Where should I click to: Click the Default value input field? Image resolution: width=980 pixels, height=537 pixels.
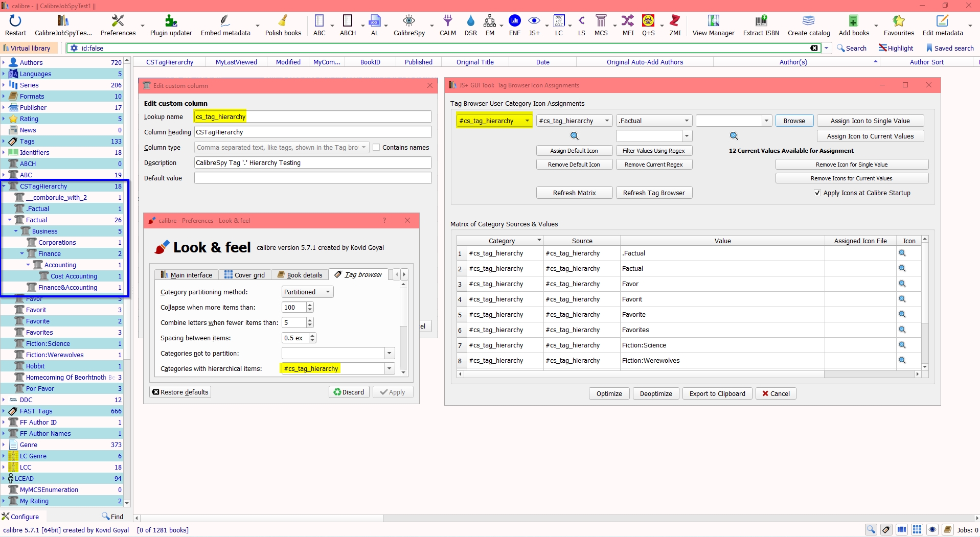point(313,178)
